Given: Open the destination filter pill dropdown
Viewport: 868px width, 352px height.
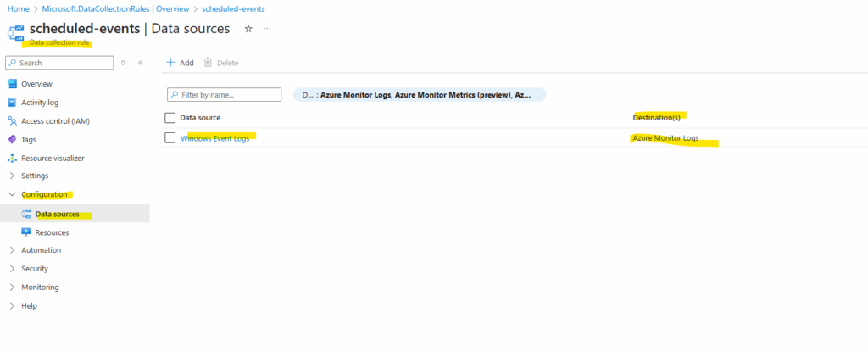Looking at the screenshot, I should (x=420, y=95).
